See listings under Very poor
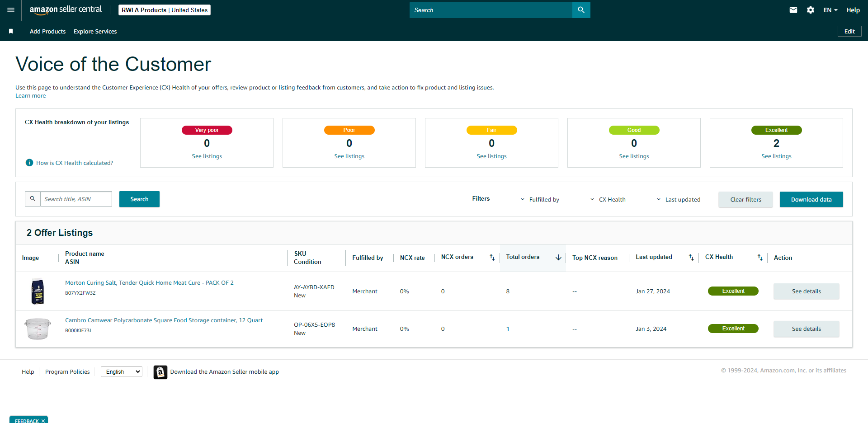868x423 pixels. coord(207,156)
